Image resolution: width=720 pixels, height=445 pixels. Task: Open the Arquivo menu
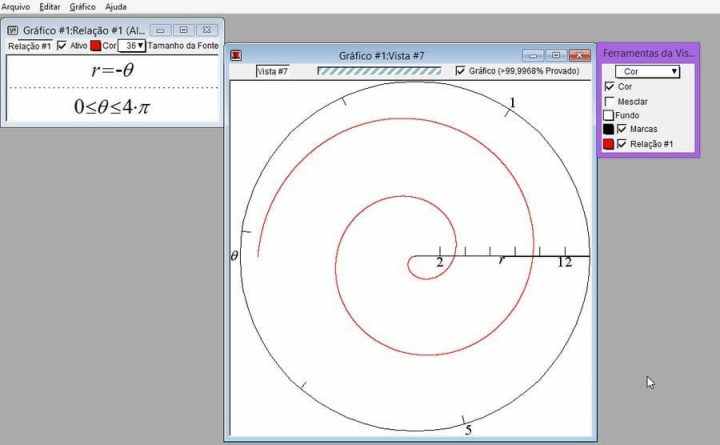pos(15,7)
